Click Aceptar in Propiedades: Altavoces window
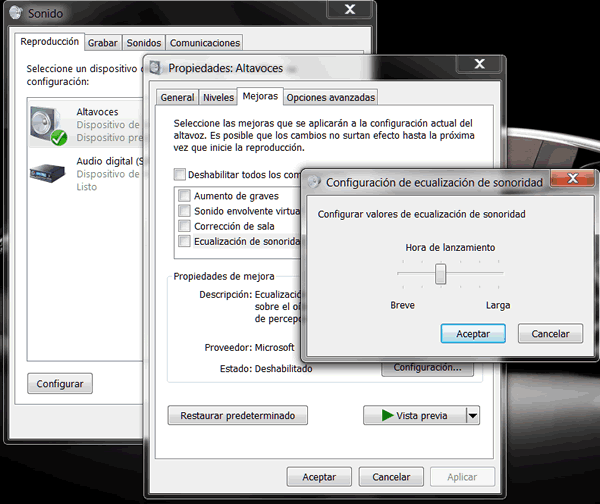Viewport: 600px width, 504px height. tap(319, 477)
